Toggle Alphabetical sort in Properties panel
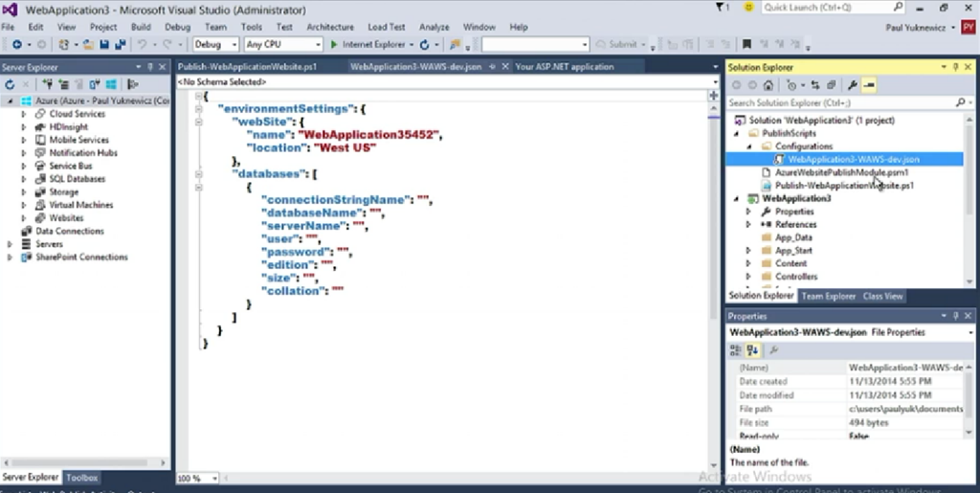This screenshot has height=493, width=980. pos(752,350)
